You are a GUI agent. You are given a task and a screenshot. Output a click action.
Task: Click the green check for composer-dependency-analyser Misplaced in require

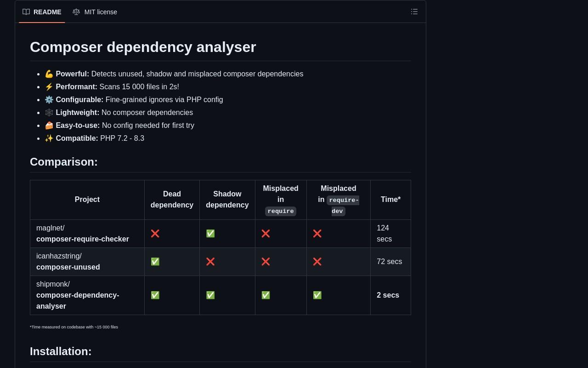click(x=266, y=295)
